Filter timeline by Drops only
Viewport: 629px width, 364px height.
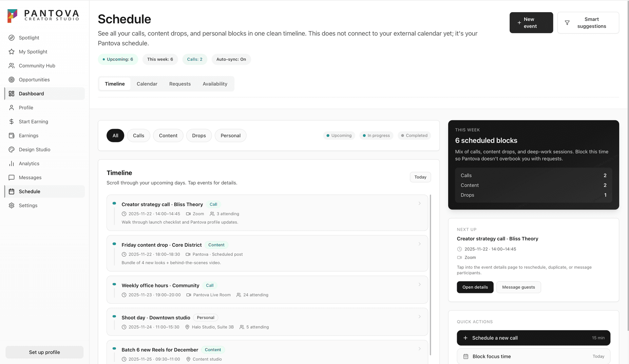[x=199, y=135]
